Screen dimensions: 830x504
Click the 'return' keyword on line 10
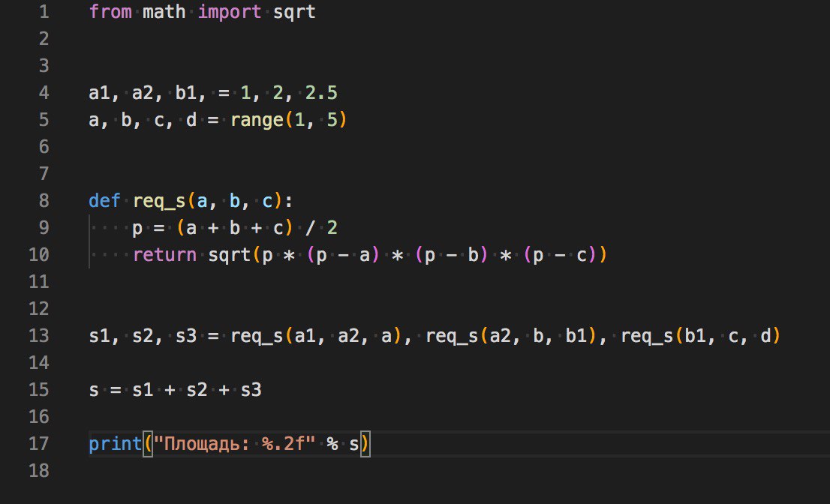[164, 255]
